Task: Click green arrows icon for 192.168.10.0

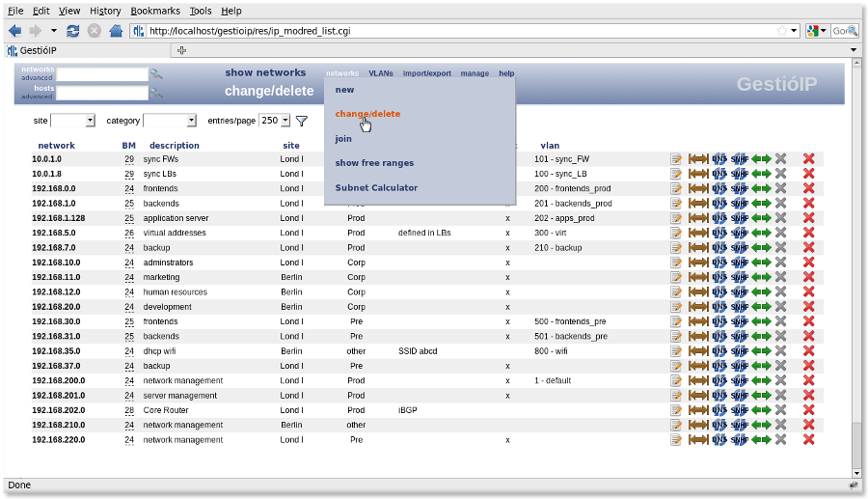Action: [x=761, y=263]
